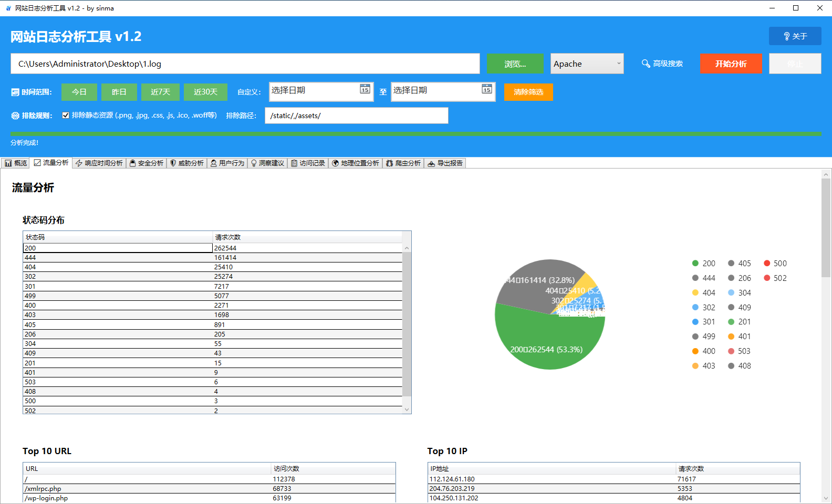Toggle the exclude static resources checkbox

coord(66,115)
